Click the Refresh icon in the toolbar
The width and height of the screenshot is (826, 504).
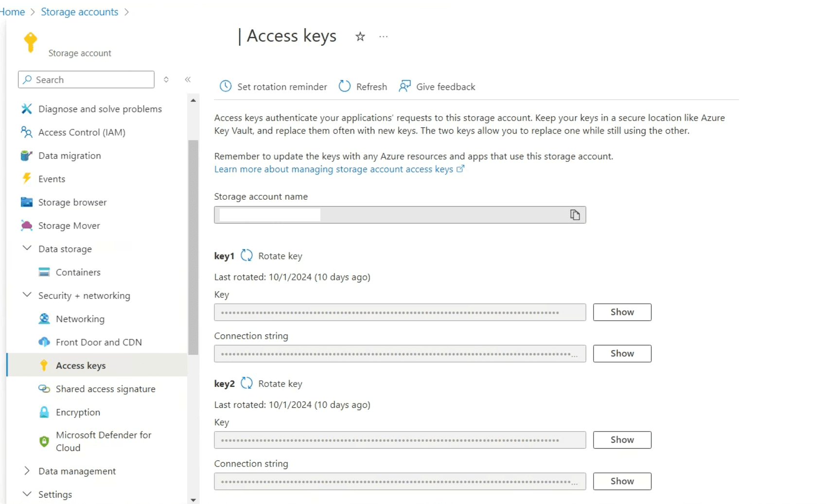tap(345, 87)
